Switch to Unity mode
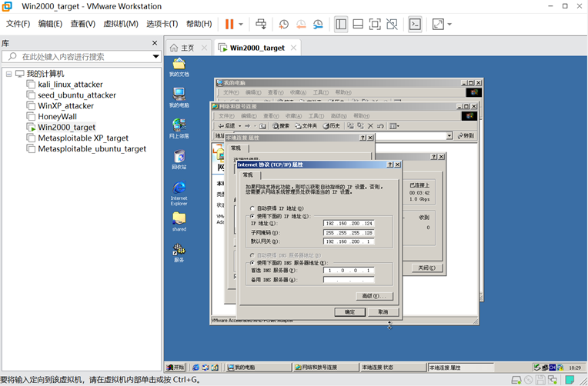 (392, 25)
